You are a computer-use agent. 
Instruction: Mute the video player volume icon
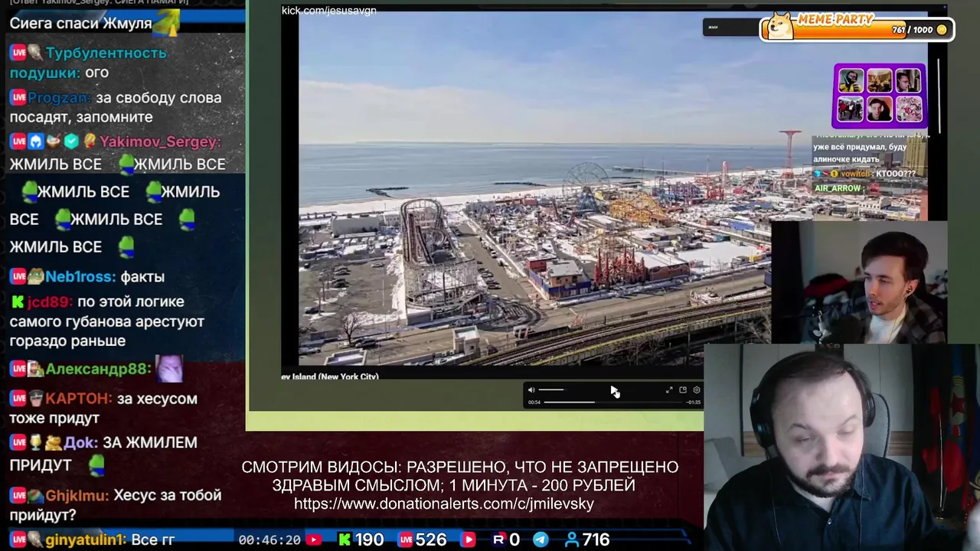tap(531, 390)
